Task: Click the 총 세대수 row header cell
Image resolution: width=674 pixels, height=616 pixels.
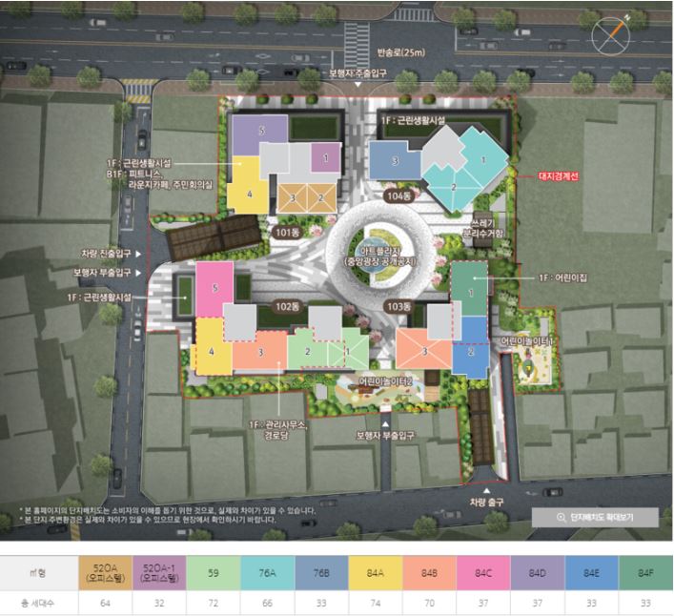Action: pyautogui.click(x=39, y=603)
